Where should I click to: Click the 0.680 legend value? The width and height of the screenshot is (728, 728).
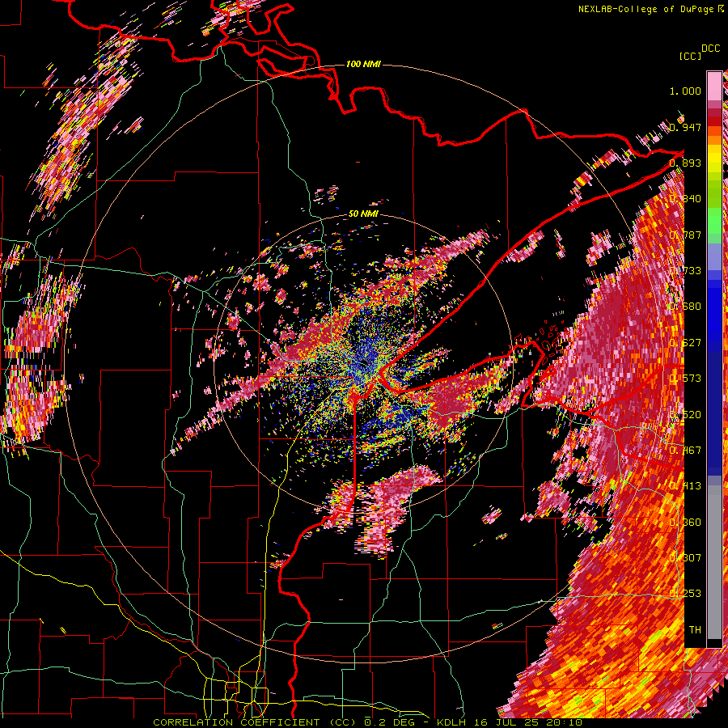(x=685, y=307)
